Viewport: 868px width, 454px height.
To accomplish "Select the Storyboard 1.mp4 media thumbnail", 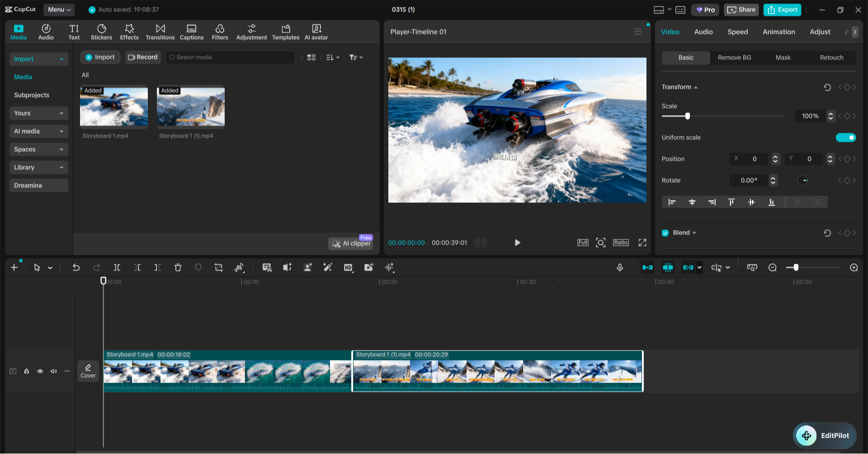I will pyautogui.click(x=113, y=108).
